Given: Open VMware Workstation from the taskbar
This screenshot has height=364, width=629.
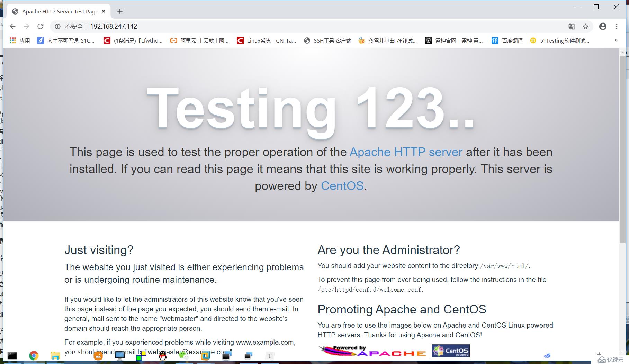Looking at the screenshot, I should (205, 355).
